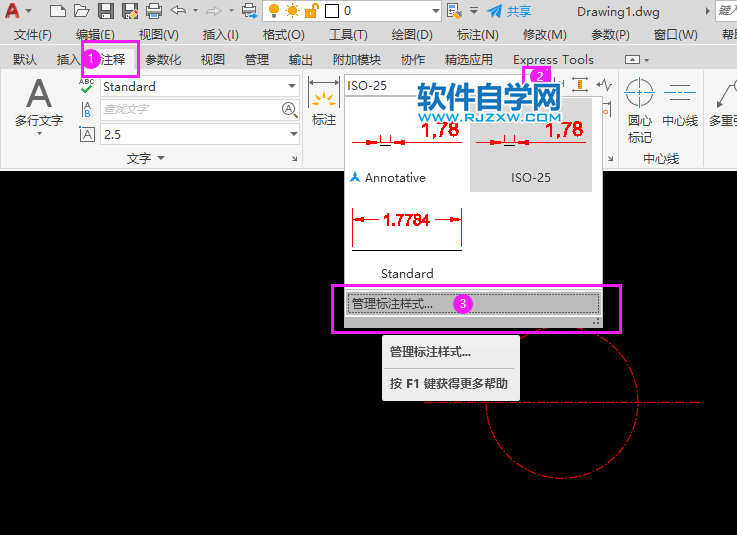Click the layer properties match icon
The height and width of the screenshot is (535, 737).
tap(454, 10)
